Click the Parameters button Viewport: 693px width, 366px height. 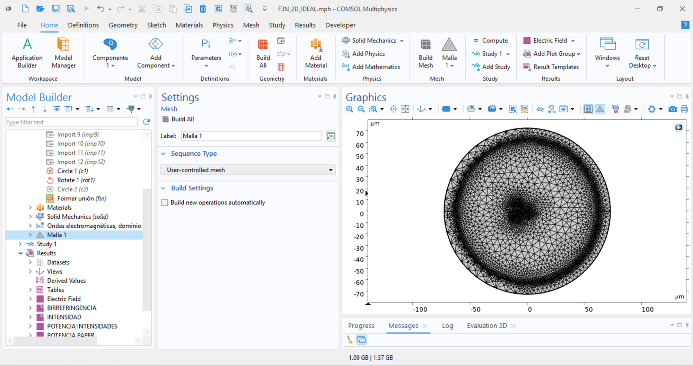tap(206, 53)
